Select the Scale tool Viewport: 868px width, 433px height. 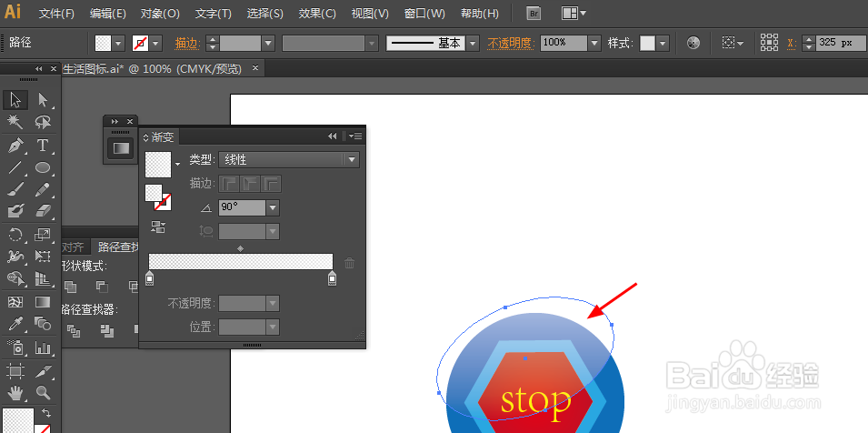coord(43,235)
